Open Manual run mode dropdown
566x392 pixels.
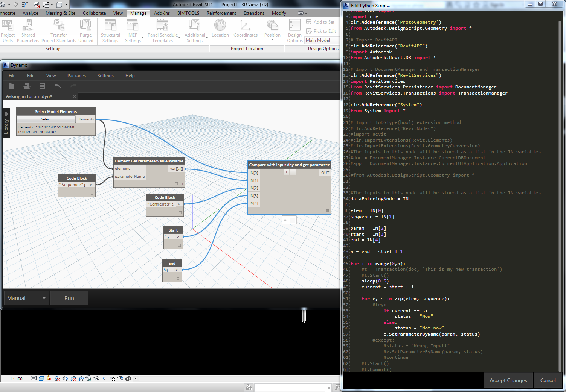coord(26,298)
